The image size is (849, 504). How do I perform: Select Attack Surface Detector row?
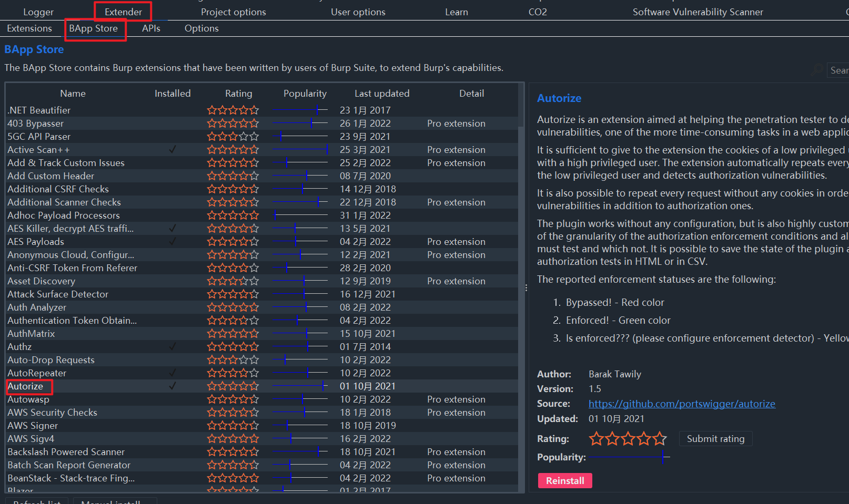(261, 294)
